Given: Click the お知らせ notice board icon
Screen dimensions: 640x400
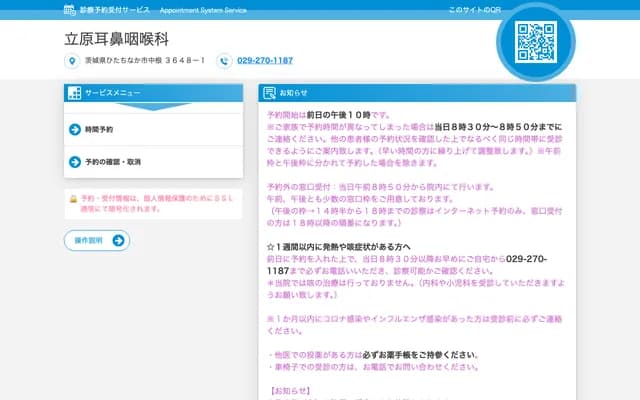Looking at the screenshot, I should pyautogui.click(x=269, y=93).
